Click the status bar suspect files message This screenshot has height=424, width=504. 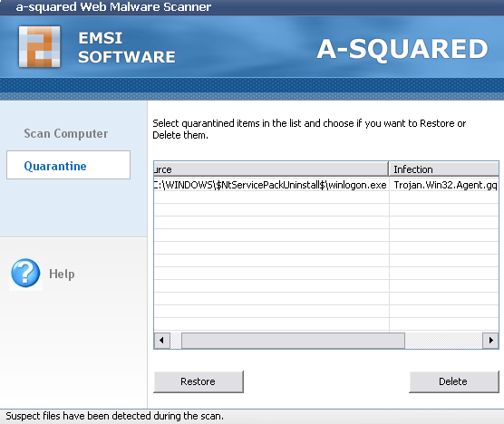tap(114, 416)
